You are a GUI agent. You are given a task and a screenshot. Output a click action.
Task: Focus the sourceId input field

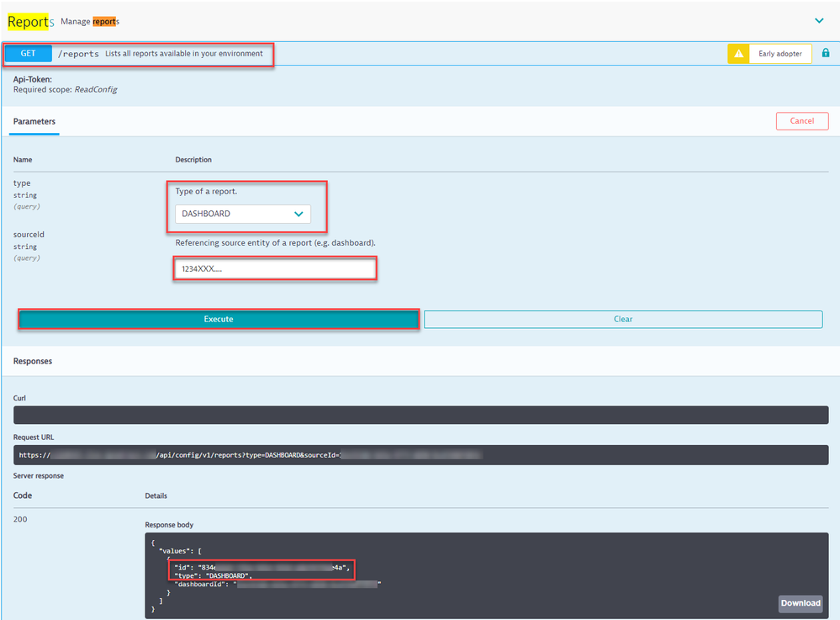274,269
